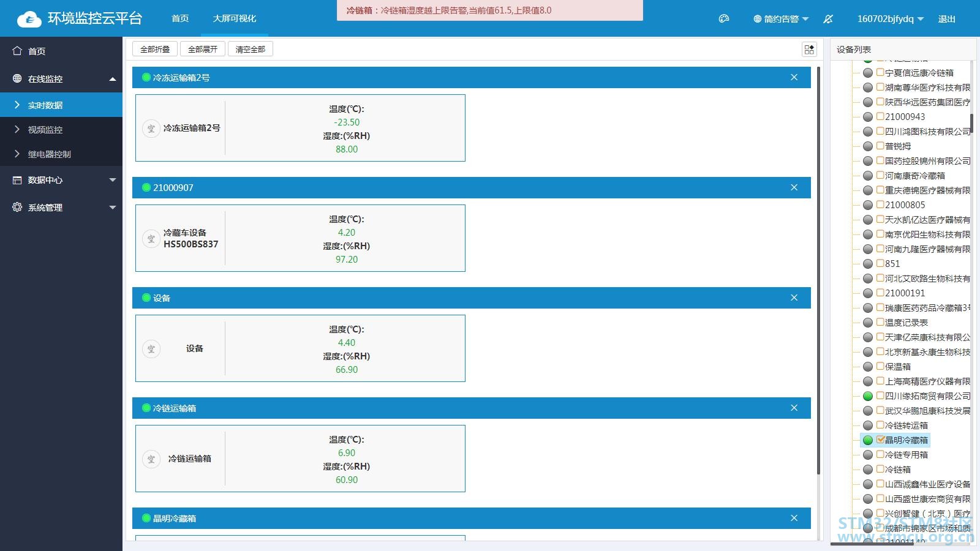
Task: Open the theme palette icon in header
Action: click(x=724, y=19)
